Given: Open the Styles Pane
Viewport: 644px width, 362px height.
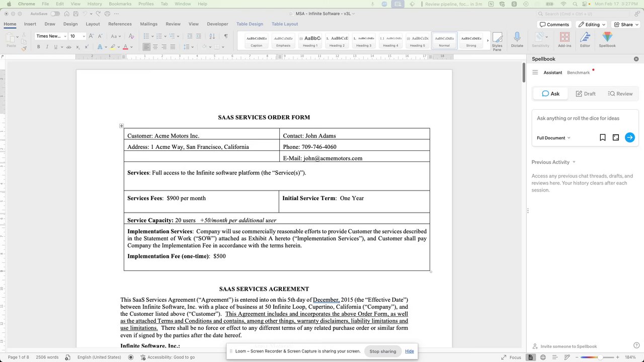Looking at the screenshot, I should click(497, 41).
